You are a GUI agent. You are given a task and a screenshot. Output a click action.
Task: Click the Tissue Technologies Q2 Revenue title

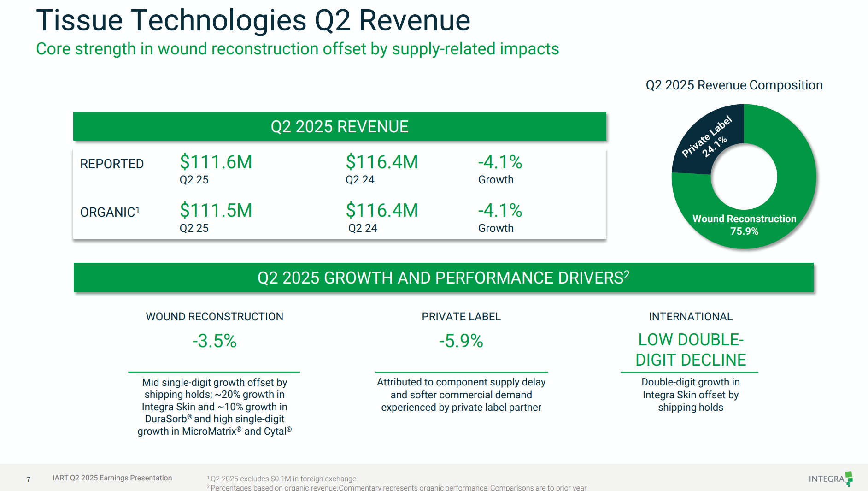pyautogui.click(x=253, y=20)
